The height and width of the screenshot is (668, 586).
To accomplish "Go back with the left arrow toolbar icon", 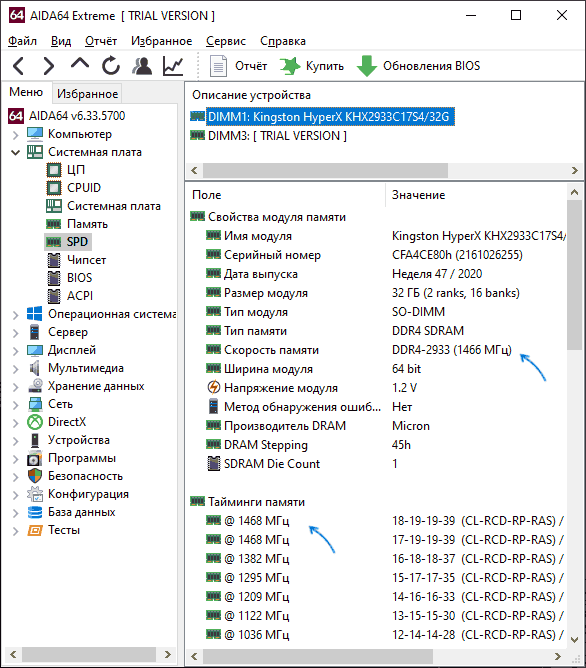I will click(x=19, y=66).
